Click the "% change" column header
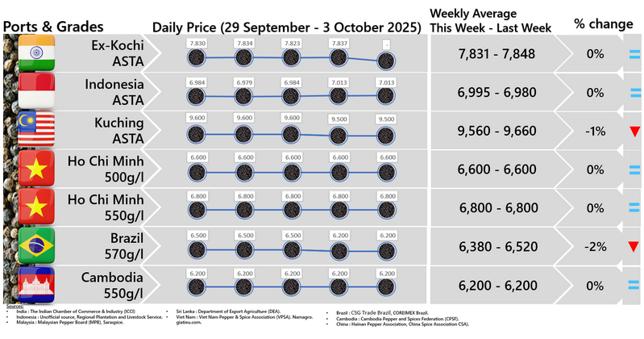This screenshot has height=339, width=644. 603,23
